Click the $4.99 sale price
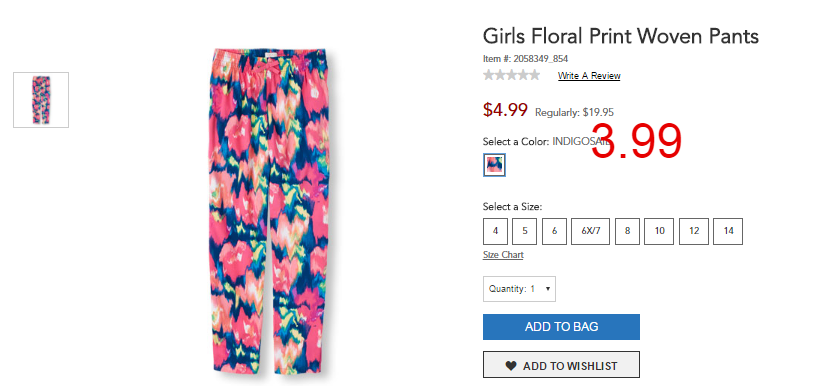Viewport: 825px width, 386px height. 505,110
